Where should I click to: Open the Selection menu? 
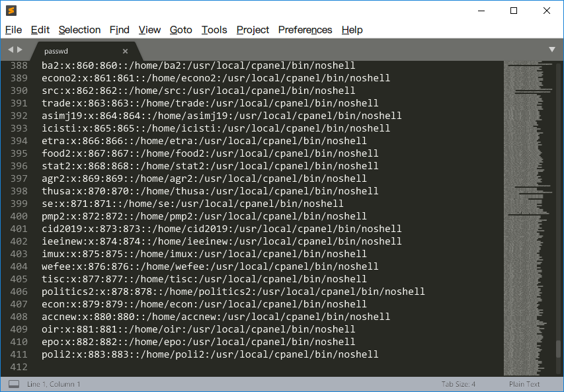79,30
